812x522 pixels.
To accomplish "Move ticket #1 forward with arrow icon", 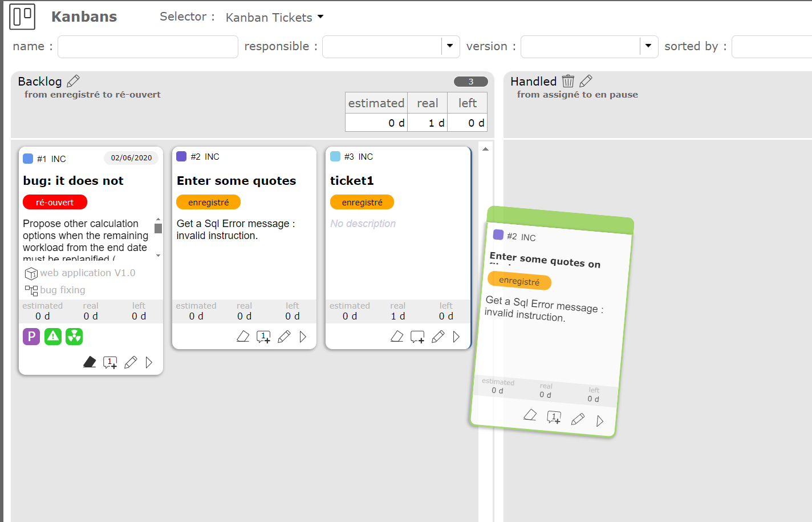I will 149,362.
